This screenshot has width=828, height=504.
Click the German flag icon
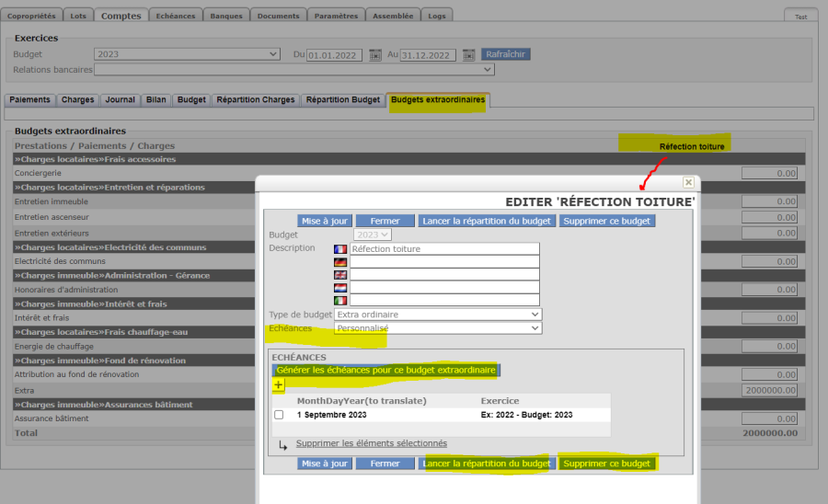tap(340, 262)
